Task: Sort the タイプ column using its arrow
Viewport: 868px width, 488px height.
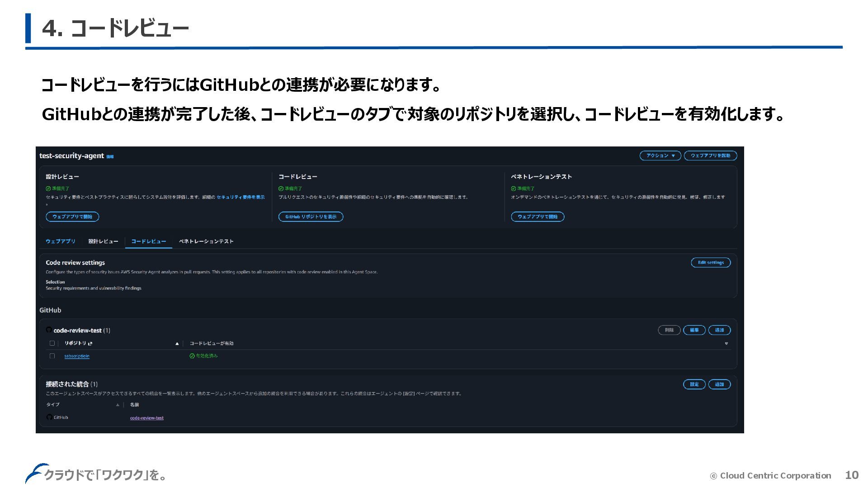Action: point(118,405)
